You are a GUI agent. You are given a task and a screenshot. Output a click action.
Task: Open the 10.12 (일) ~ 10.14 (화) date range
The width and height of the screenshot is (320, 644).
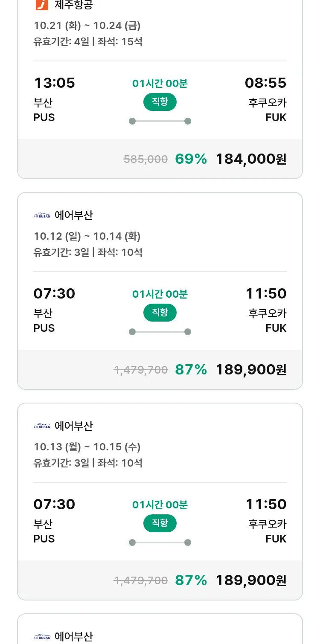pos(87,236)
